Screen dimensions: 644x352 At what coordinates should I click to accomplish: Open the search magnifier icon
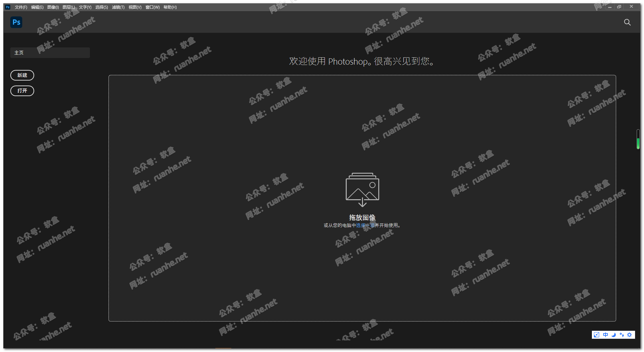click(x=627, y=22)
